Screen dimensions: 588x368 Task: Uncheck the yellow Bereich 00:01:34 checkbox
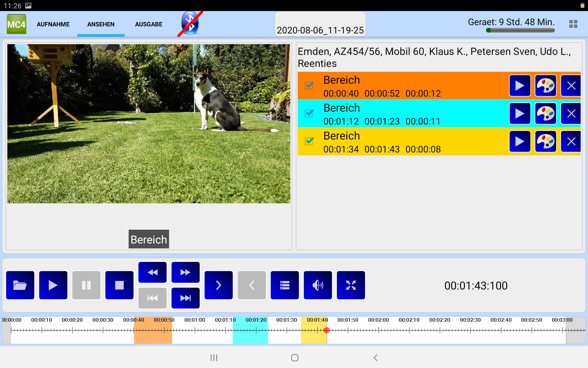click(309, 141)
